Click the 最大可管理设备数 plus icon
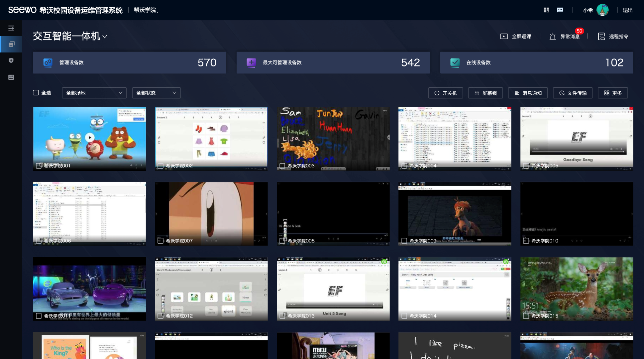The image size is (644, 359). [251, 62]
